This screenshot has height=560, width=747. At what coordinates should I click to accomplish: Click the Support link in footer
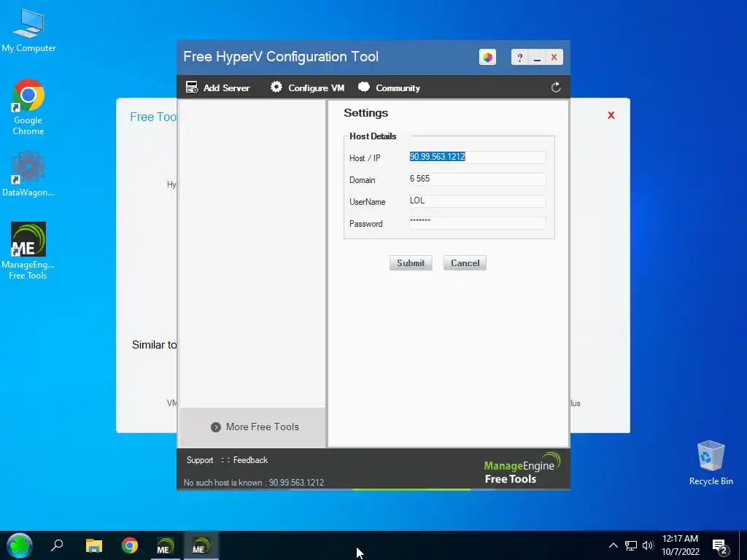[x=200, y=460]
